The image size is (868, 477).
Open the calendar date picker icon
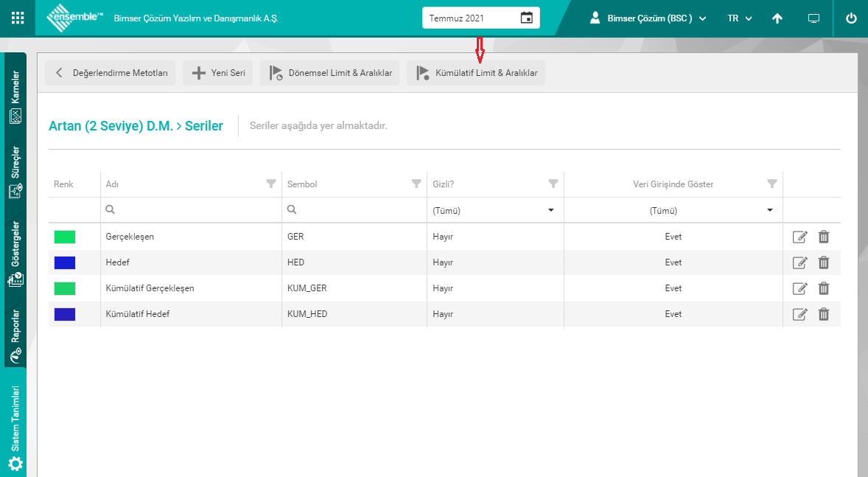pos(526,18)
